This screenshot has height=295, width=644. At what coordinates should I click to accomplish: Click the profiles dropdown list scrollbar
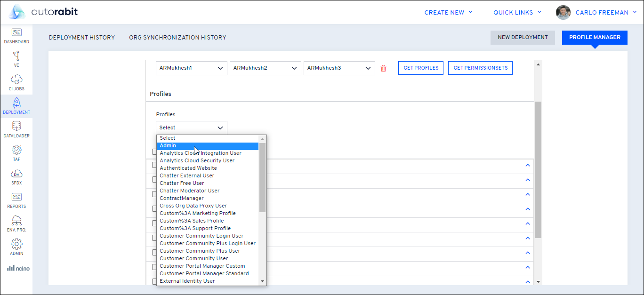(262, 178)
